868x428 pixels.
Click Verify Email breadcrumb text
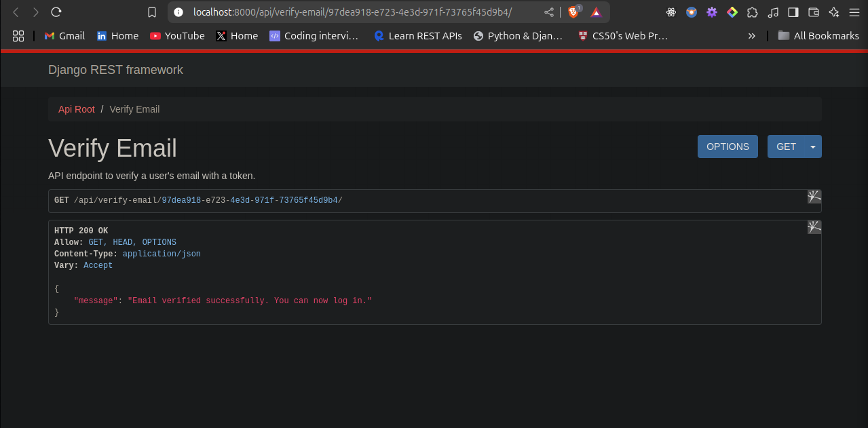click(x=134, y=109)
